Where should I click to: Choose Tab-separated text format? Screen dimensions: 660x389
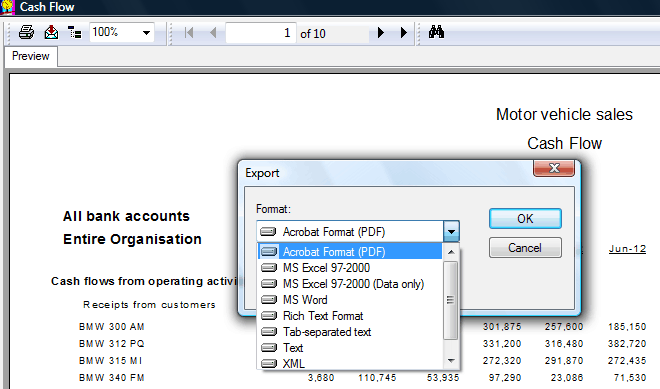(350, 332)
